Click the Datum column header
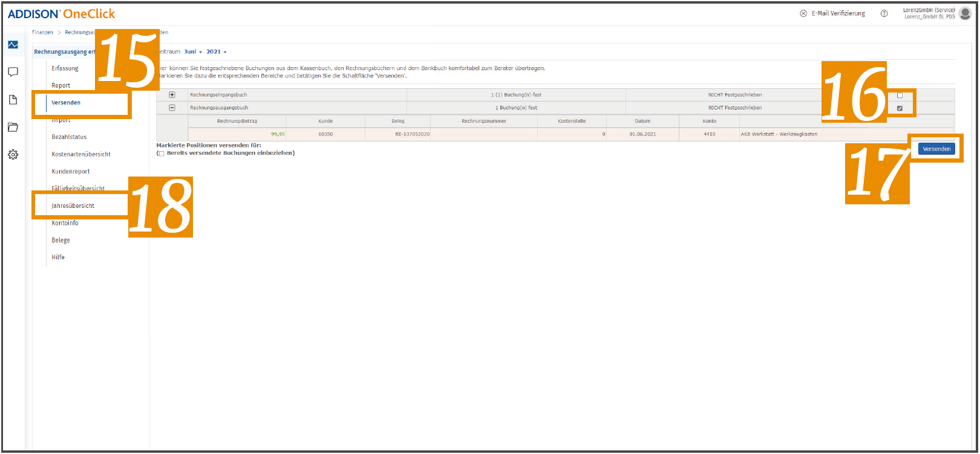The width and height of the screenshot is (980, 454). (642, 121)
